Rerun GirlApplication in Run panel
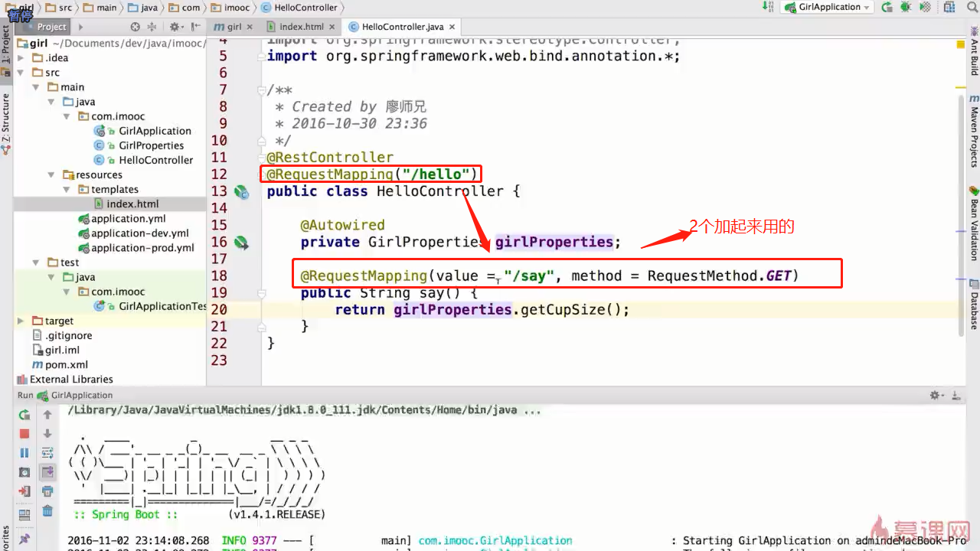Screen dimensions: 980x551 24,415
